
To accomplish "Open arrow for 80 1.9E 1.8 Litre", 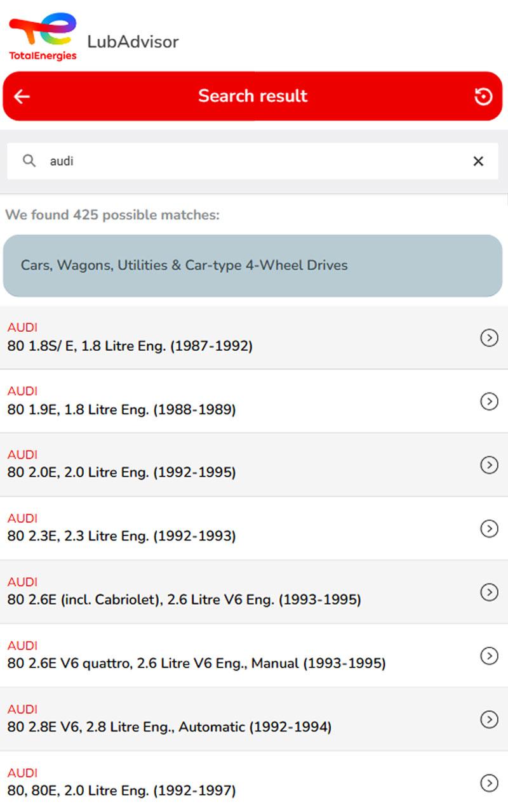I will 489,402.
